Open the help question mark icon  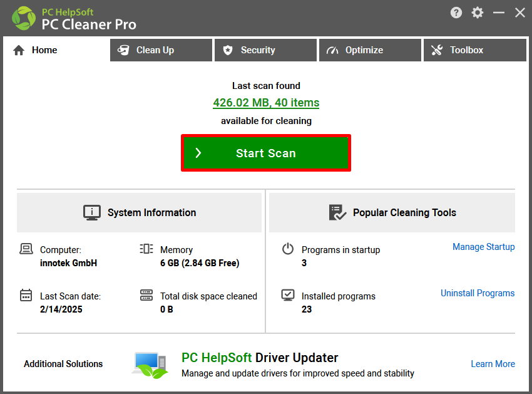click(x=456, y=13)
